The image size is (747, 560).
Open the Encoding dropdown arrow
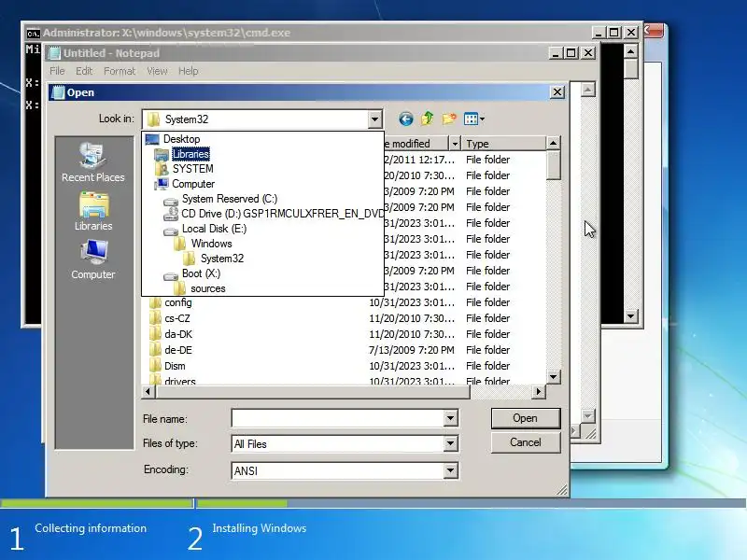coord(450,470)
